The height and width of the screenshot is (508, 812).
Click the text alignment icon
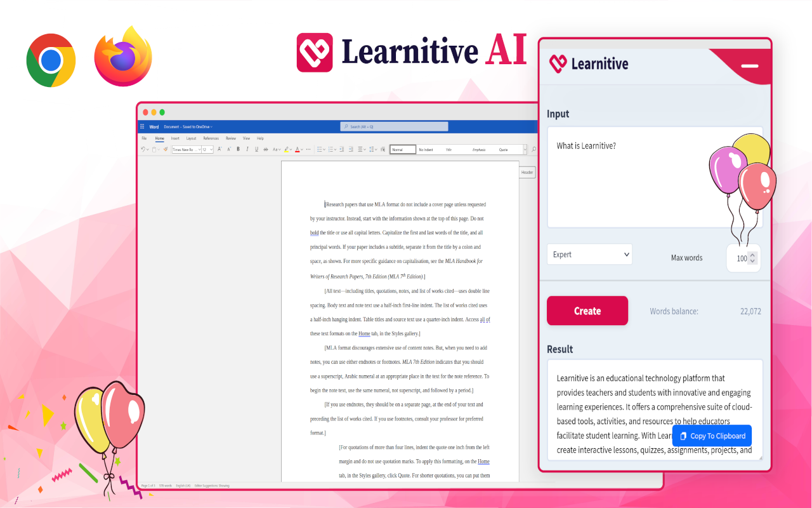[x=360, y=149]
